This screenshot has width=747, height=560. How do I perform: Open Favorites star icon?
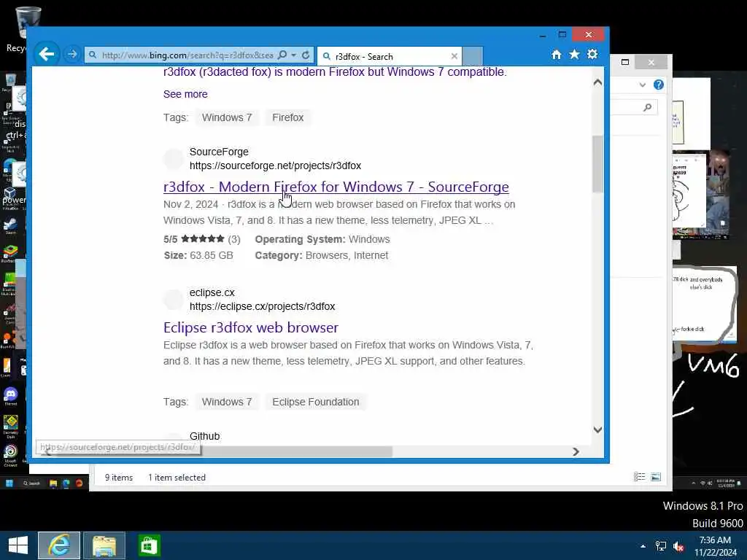pos(575,54)
